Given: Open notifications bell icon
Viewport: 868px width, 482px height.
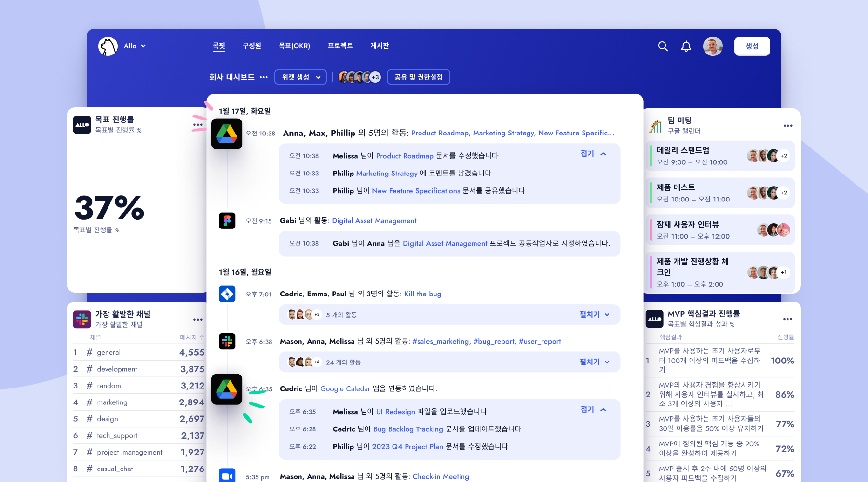Looking at the screenshot, I should click(686, 46).
